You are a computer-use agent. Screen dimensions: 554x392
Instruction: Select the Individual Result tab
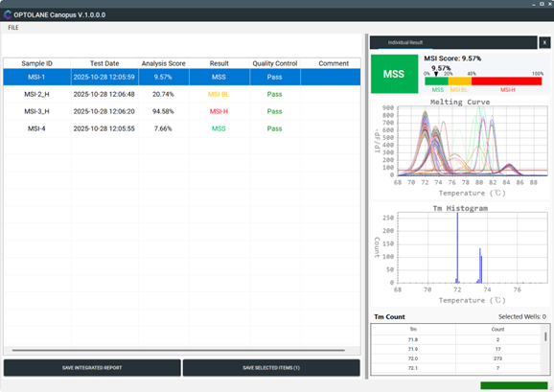coord(405,42)
